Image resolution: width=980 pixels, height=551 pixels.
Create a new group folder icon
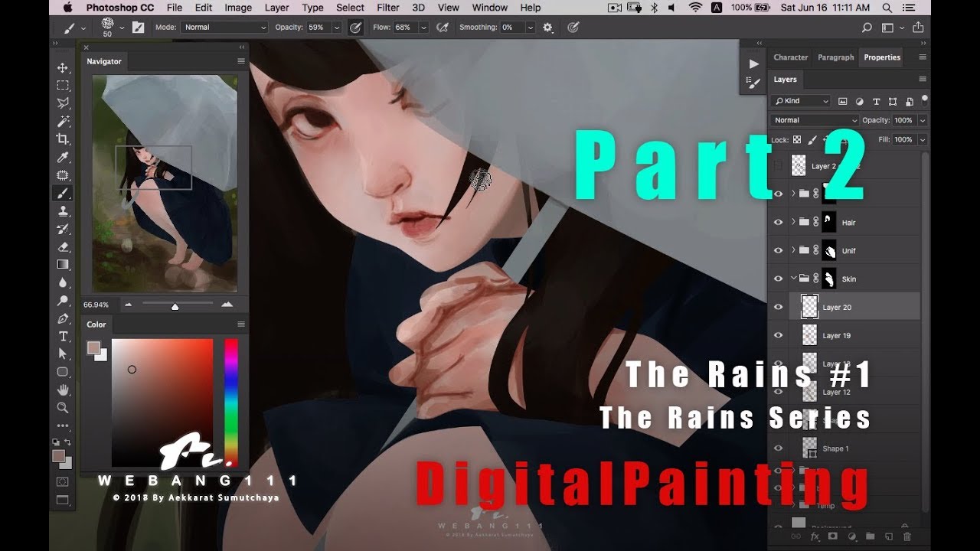[871, 536]
